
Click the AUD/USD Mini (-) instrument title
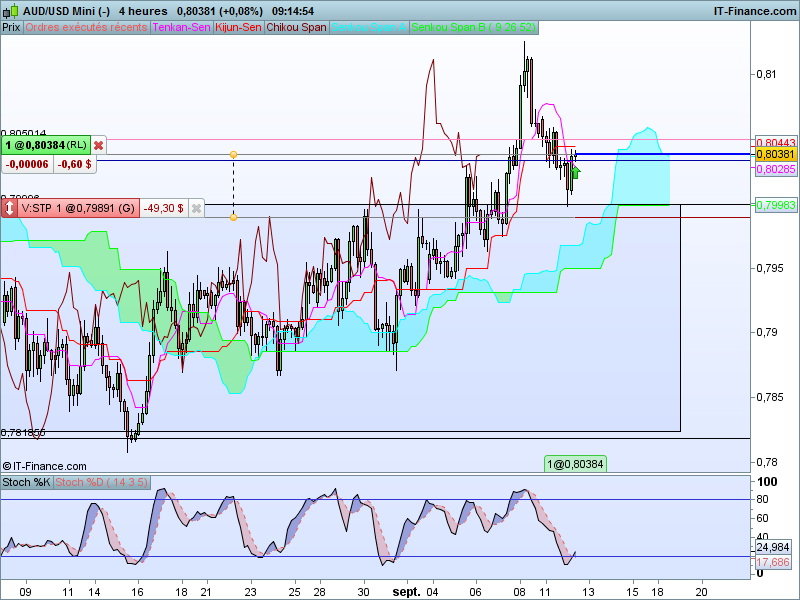coord(66,11)
